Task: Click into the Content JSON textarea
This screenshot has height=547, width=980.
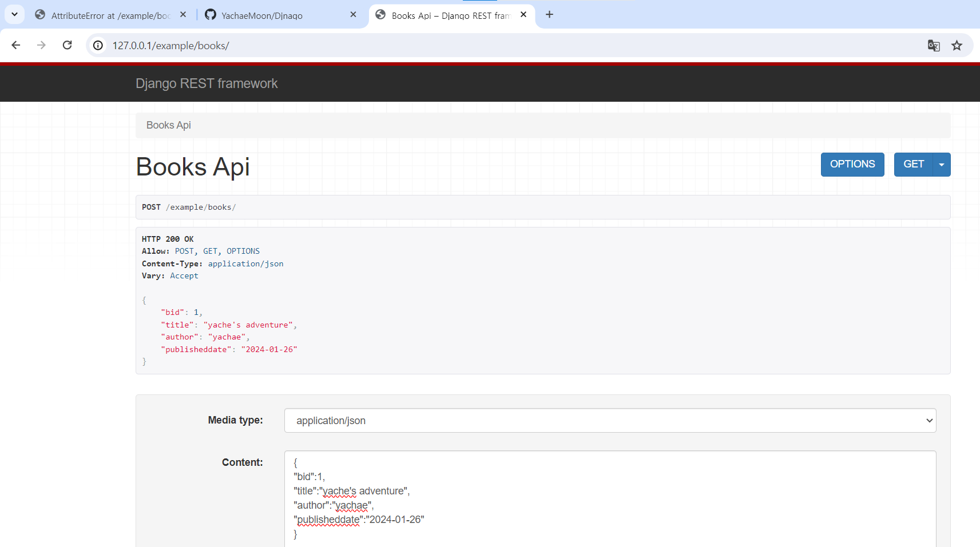Action: (610, 498)
